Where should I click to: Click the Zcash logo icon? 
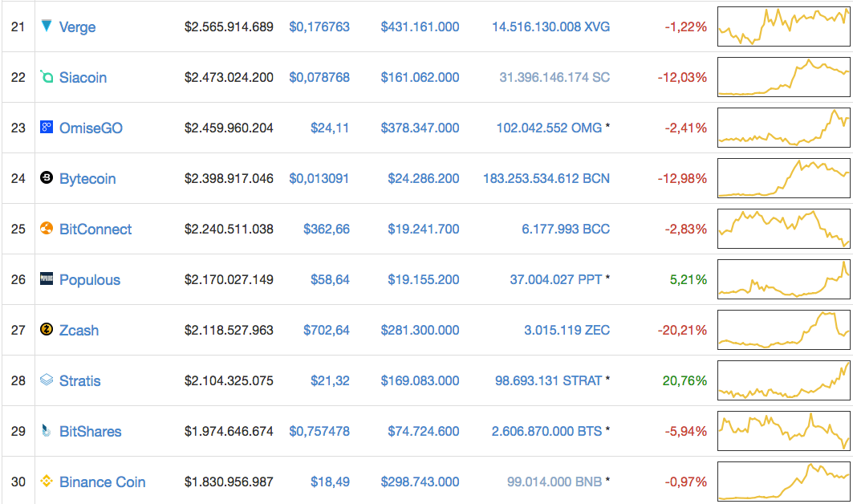coord(47,329)
